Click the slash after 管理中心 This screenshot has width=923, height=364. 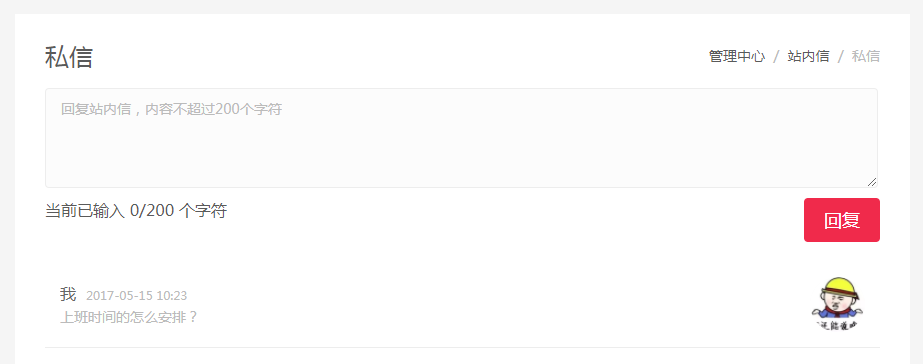[776, 57]
